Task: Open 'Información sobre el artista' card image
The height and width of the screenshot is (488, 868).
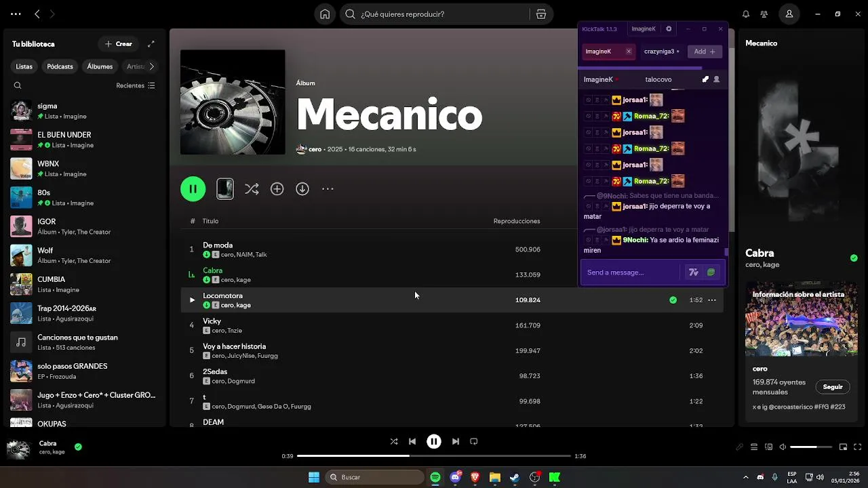Action: click(x=801, y=319)
